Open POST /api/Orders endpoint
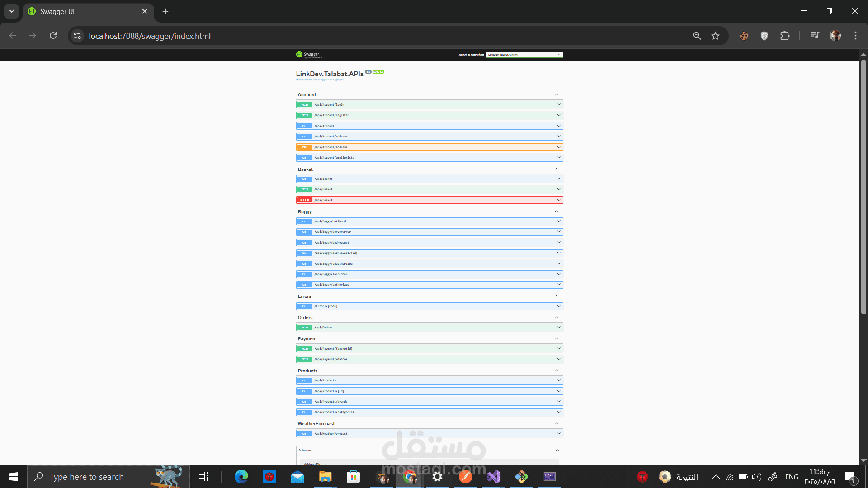The image size is (868, 488). (x=429, y=328)
